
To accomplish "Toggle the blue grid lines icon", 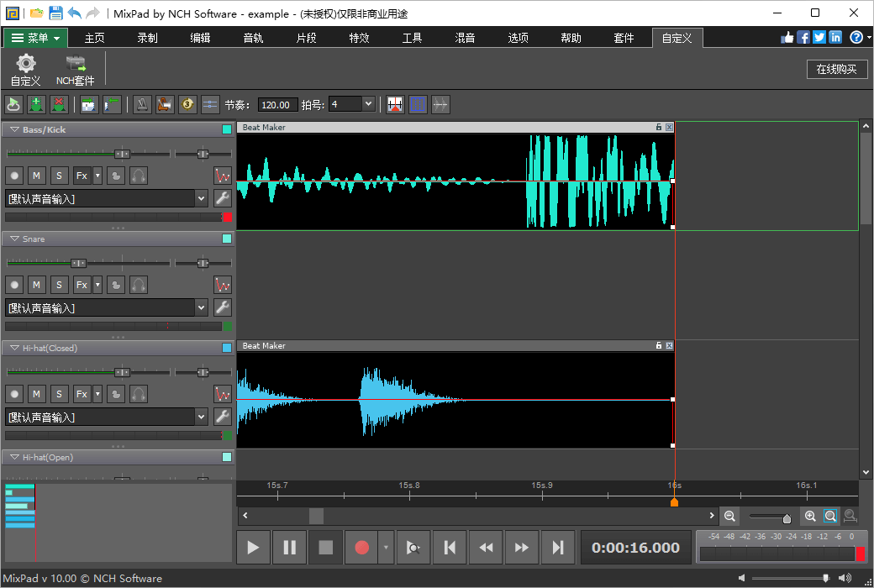I will point(418,104).
